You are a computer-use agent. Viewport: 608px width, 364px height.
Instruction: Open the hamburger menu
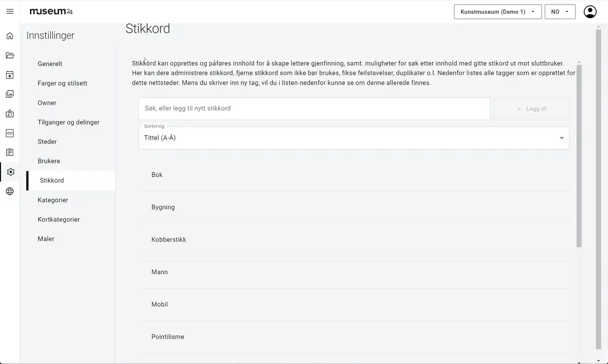[x=10, y=11]
